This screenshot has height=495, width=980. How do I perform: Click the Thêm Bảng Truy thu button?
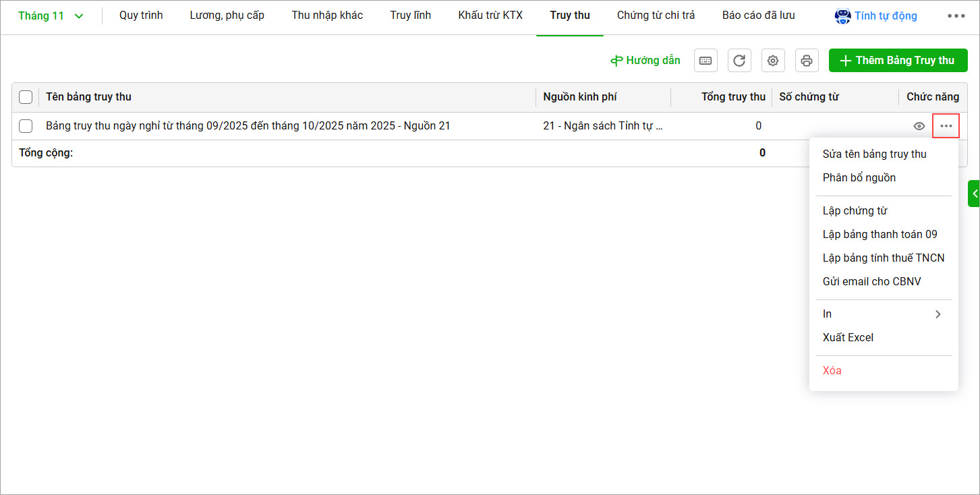898,61
